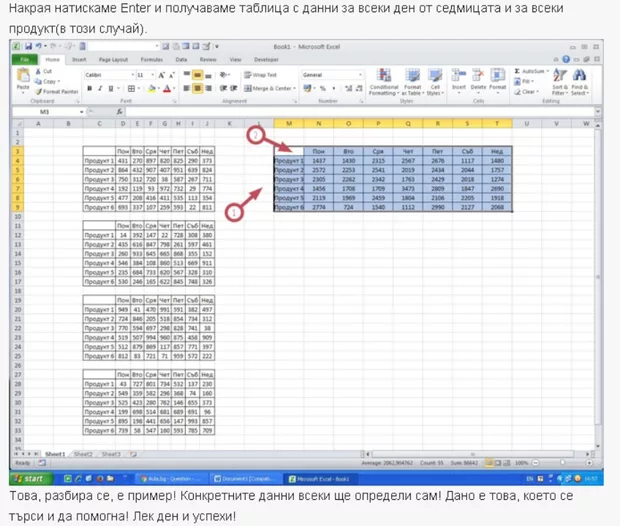Open the Sort & Filter dropdown
This screenshot has height=526, width=620.
[560, 82]
